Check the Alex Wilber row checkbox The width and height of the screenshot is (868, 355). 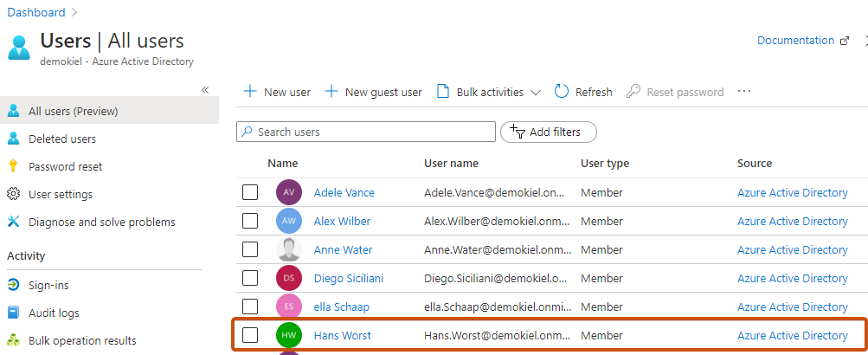250,221
